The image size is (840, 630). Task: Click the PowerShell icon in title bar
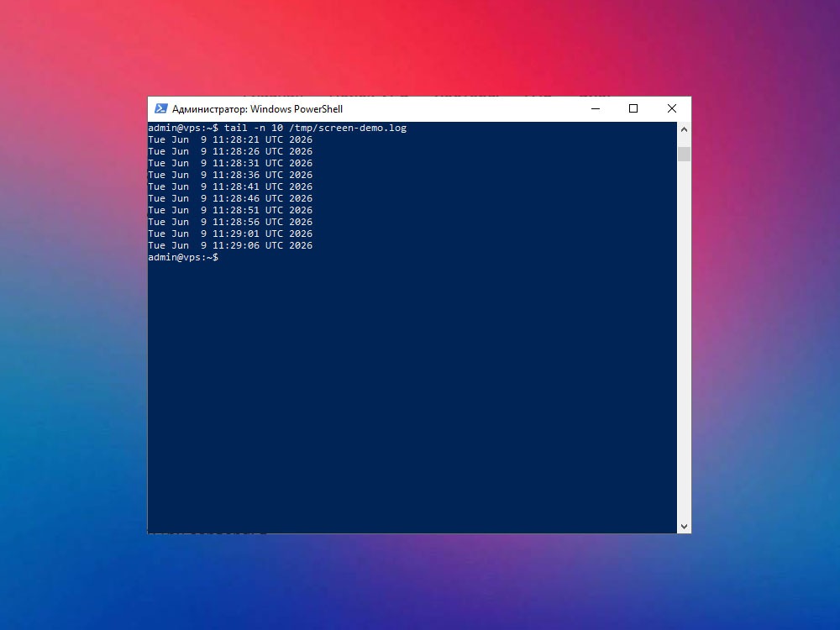(x=160, y=108)
